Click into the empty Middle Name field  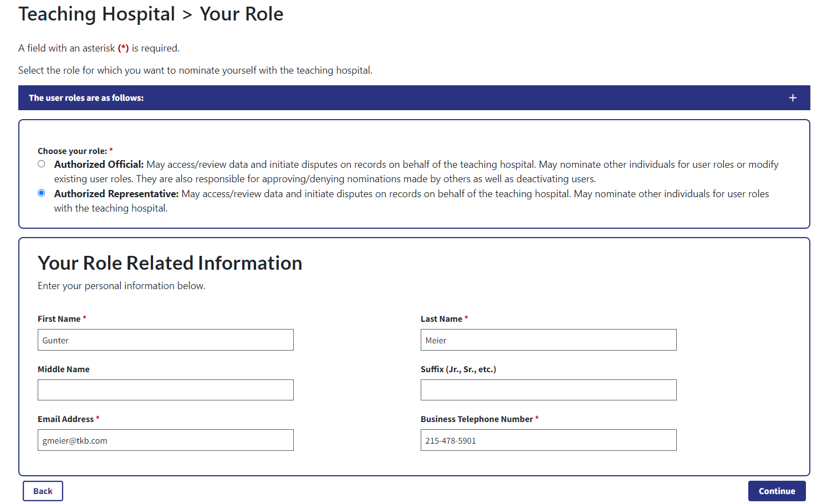pyautogui.click(x=165, y=390)
